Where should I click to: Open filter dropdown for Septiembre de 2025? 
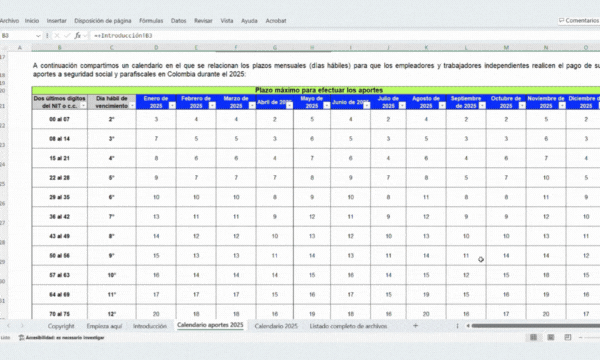482,106
